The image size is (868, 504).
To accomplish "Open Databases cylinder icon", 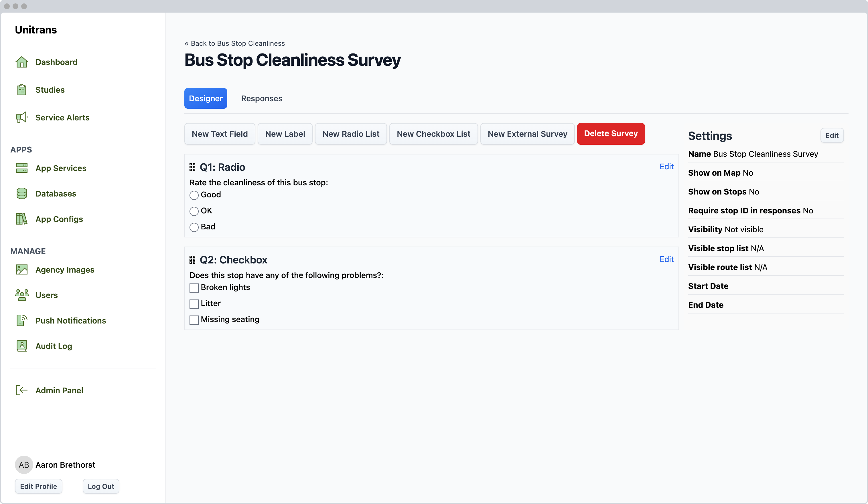I will coord(22,193).
